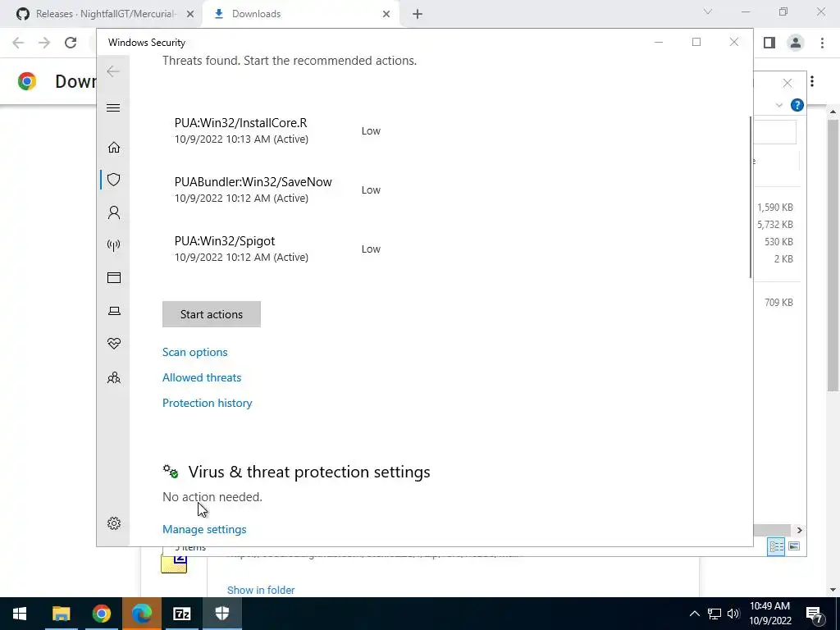
Task: Open Allowed threats link
Action: click(x=202, y=377)
